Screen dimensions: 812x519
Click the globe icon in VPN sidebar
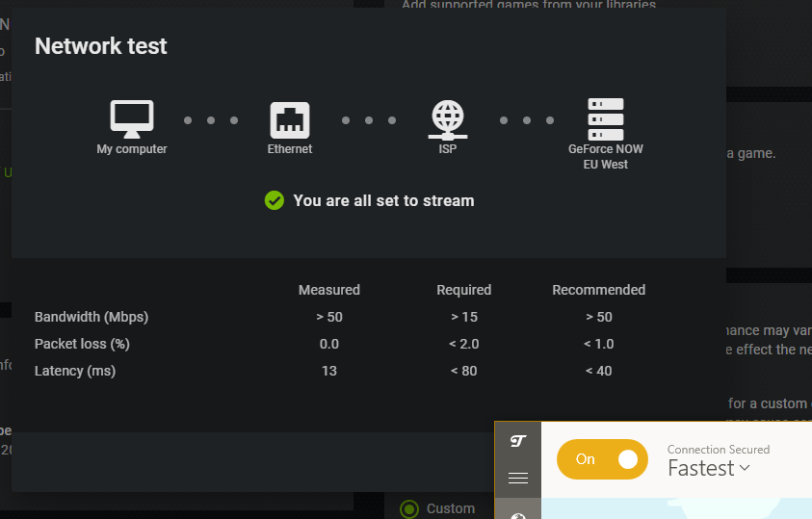click(x=518, y=514)
